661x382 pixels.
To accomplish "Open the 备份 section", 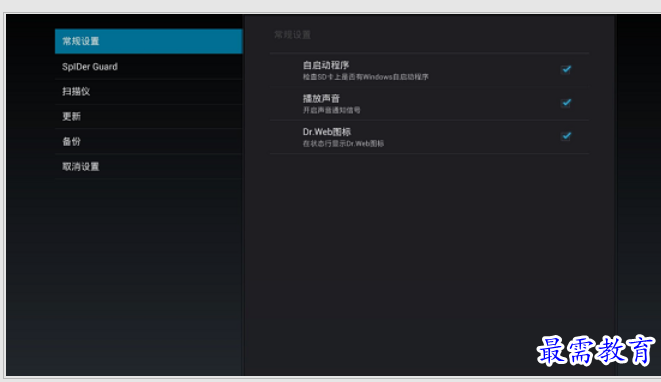I will point(148,142).
